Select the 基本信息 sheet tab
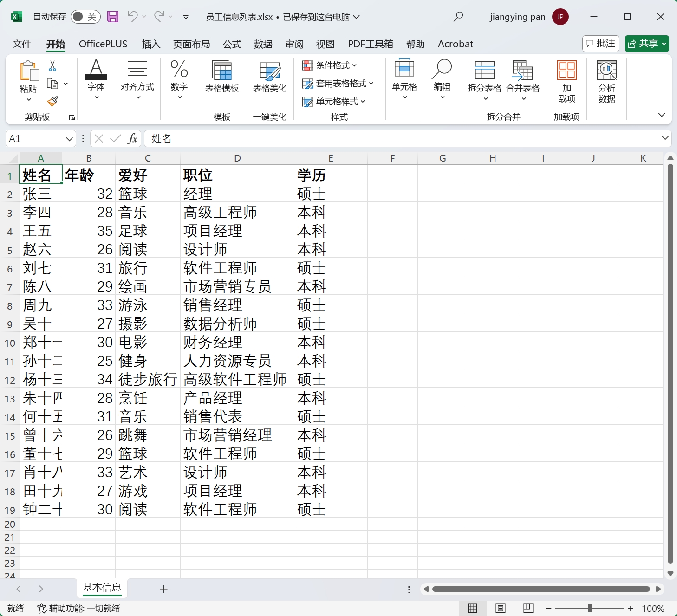677x616 pixels. 102,588
